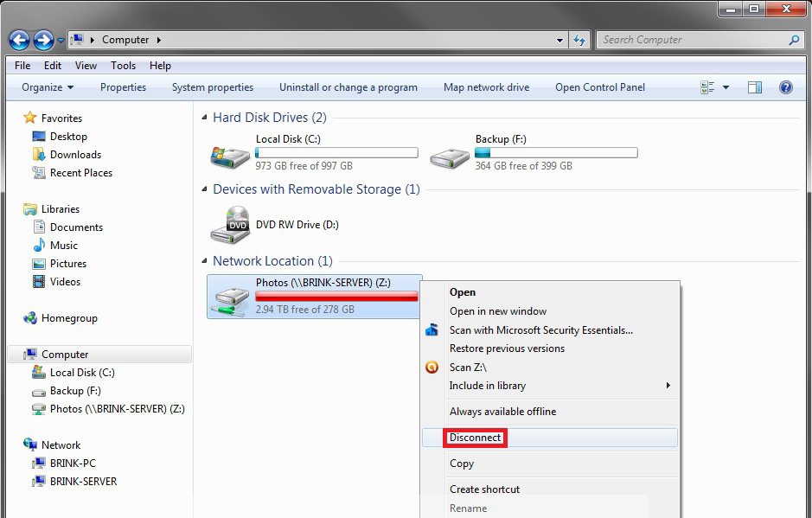Open Windows Help with the question mark icon
Viewport: 812px width, 518px height.
pos(785,87)
